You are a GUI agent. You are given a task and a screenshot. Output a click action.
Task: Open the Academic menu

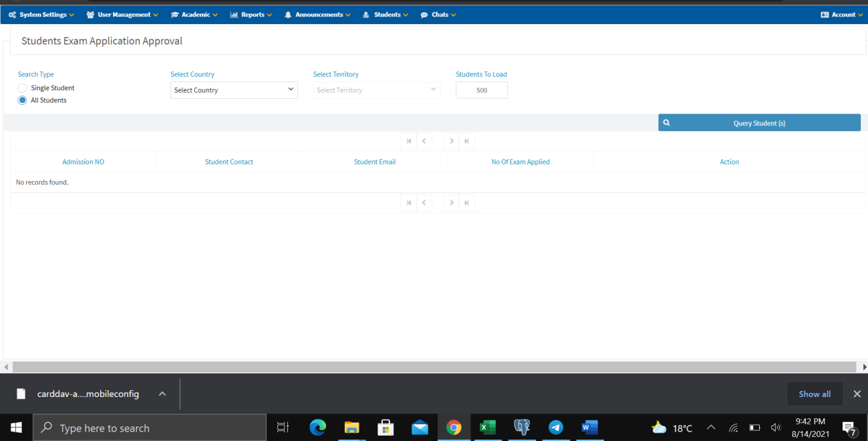click(x=194, y=15)
